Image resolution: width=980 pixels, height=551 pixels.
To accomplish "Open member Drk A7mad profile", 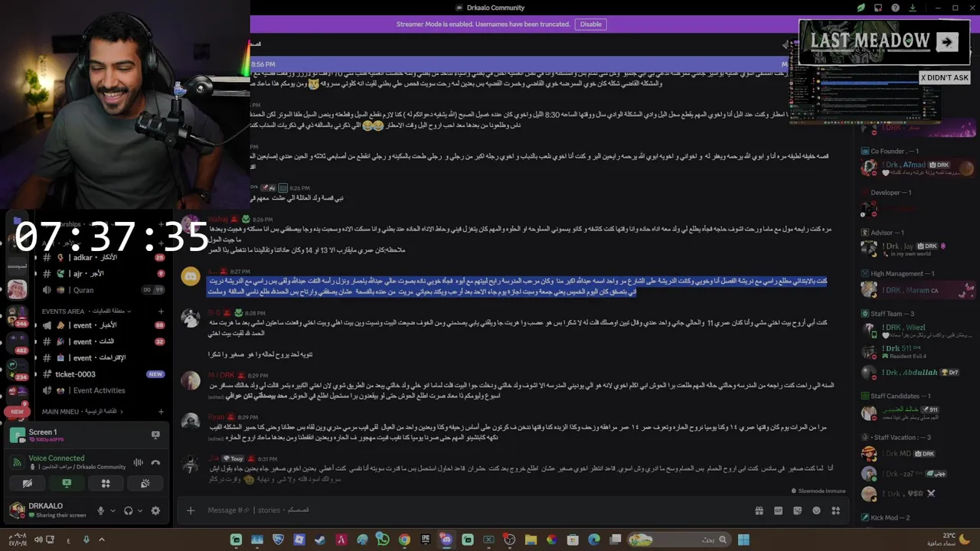I will 917,168.
